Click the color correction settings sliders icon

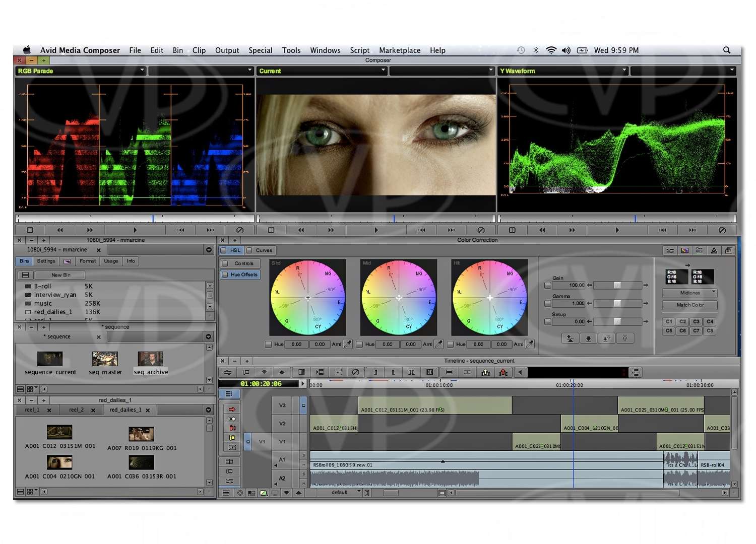point(670,250)
